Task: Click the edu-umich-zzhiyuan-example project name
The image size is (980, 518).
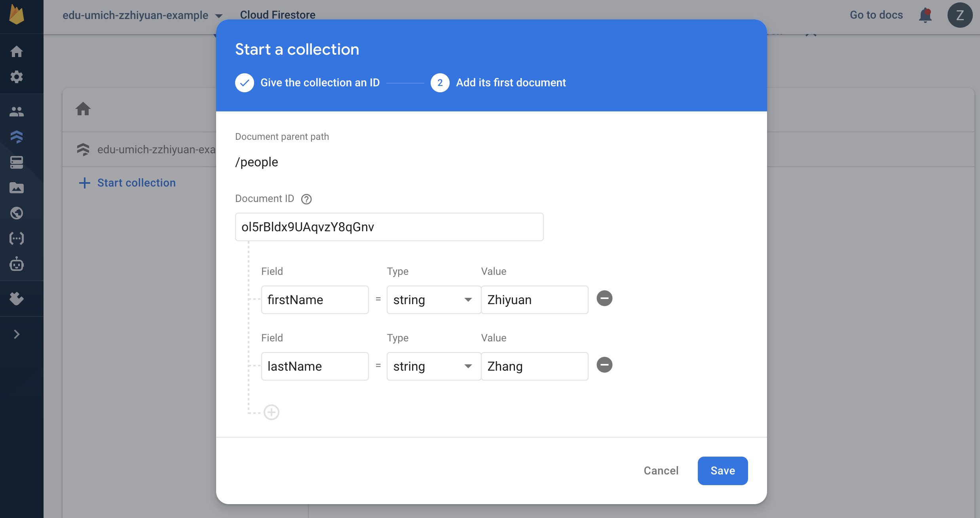Action: (135, 15)
